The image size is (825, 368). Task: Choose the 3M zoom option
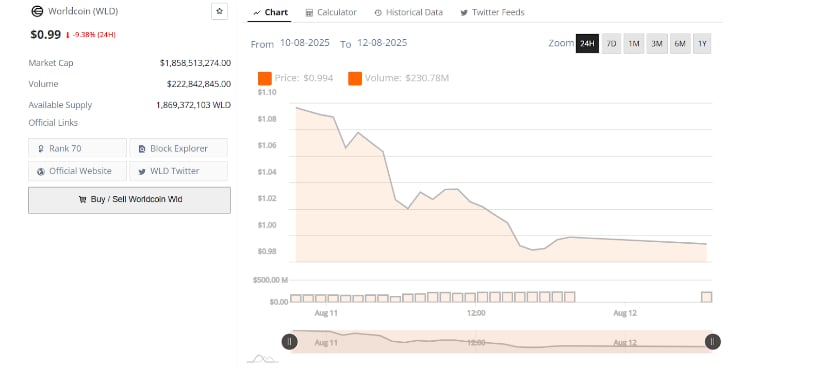point(657,44)
